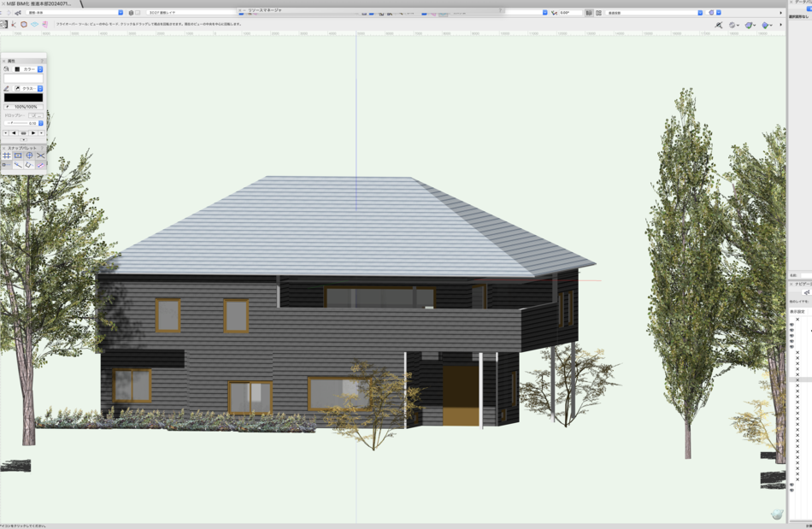Enable the circular angle snap icon
The image size is (812, 529).
29,156
